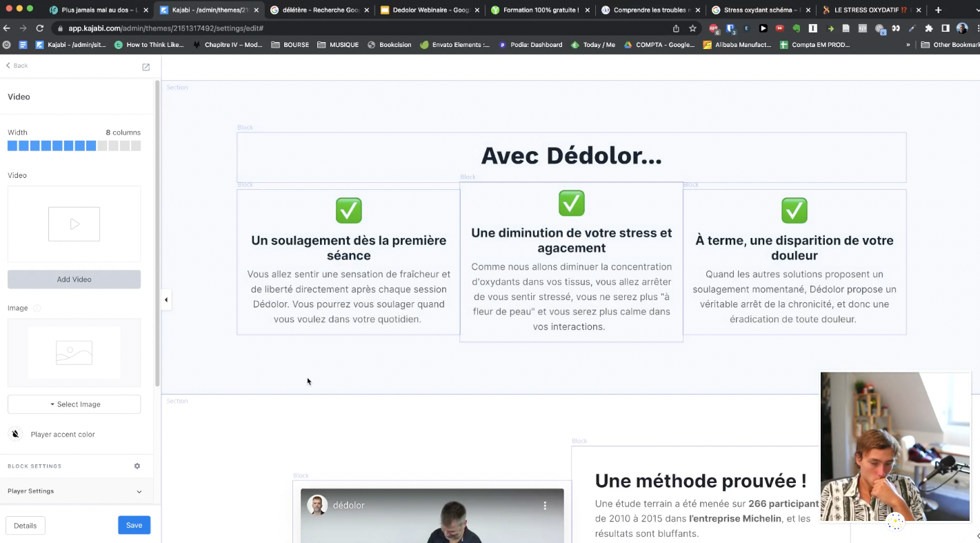Open the 'How to Think Like' bookmark

tap(150, 45)
